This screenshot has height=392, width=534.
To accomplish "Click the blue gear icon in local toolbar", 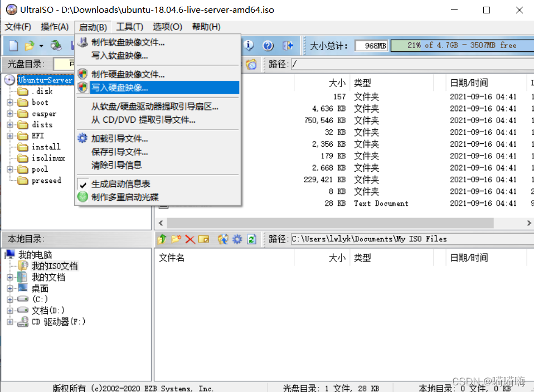I will tap(237, 239).
